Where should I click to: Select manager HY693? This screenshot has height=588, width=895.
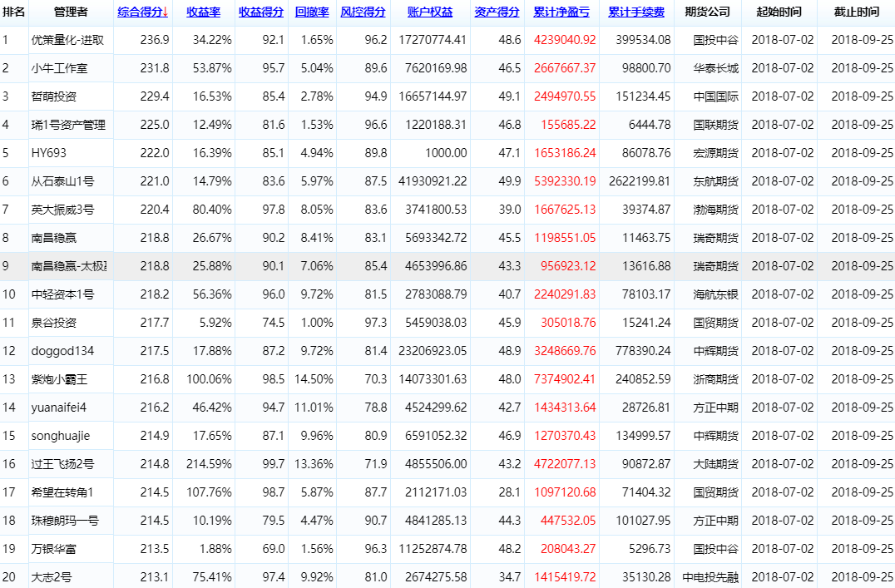48,153
